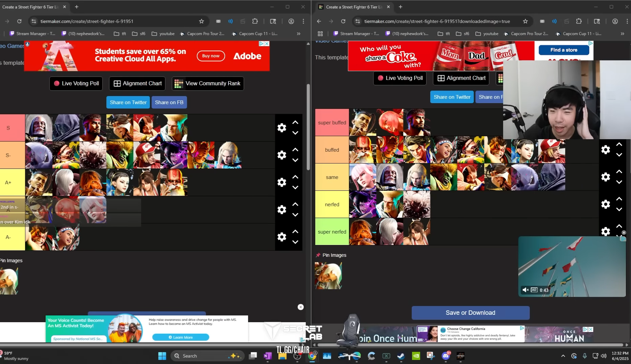The width and height of the screenshot is (631, 364).
Task: Open Alignment Chart in right window
Action: pyautogui.click(x=461, y=78)
